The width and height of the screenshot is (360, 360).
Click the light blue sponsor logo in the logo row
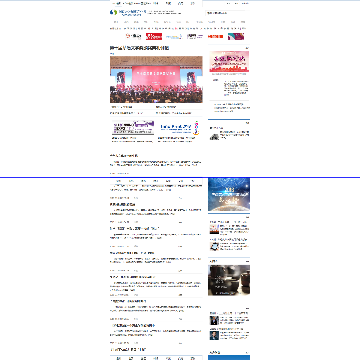click(174, 37)
